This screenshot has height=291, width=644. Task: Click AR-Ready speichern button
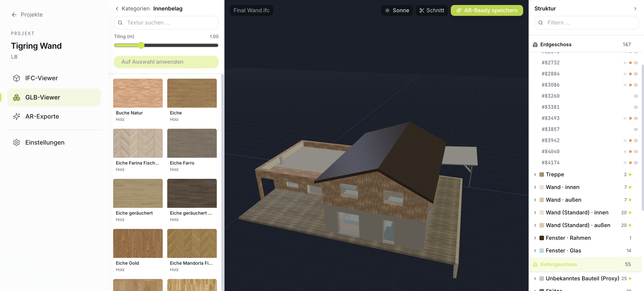point(487,10)
